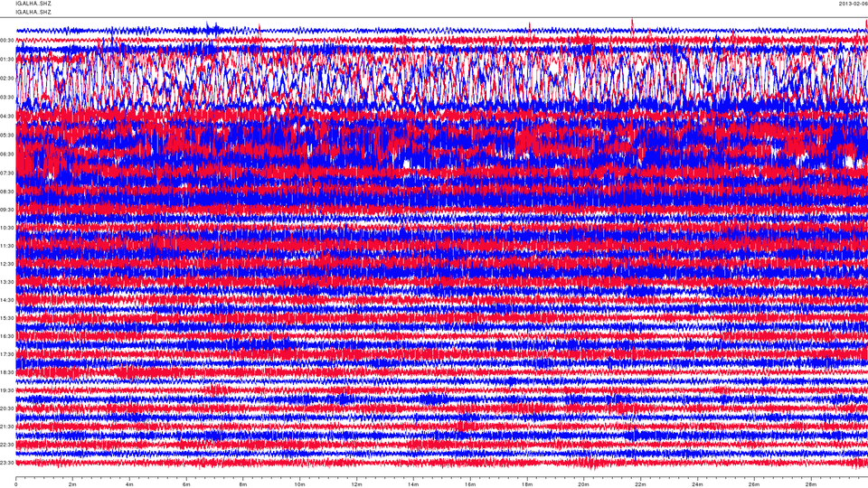Screen dimensions: 868x488
Task: Click the 06:30 time label
Action: 7,155
